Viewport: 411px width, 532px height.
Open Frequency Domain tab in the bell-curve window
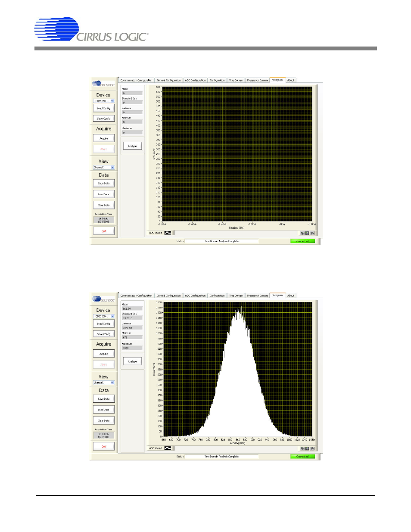click(257, 296)
